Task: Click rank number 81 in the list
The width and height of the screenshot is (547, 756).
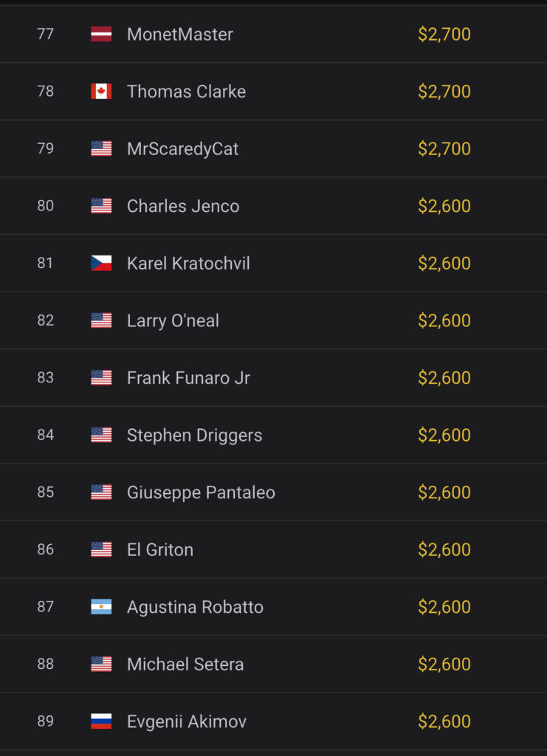Action: 46,263
